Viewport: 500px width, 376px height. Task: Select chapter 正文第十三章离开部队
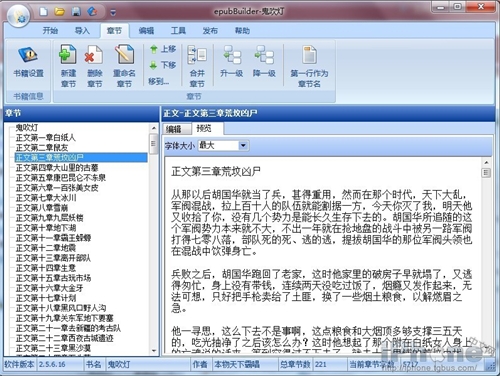pyautogui.click(x=53, y=258)
